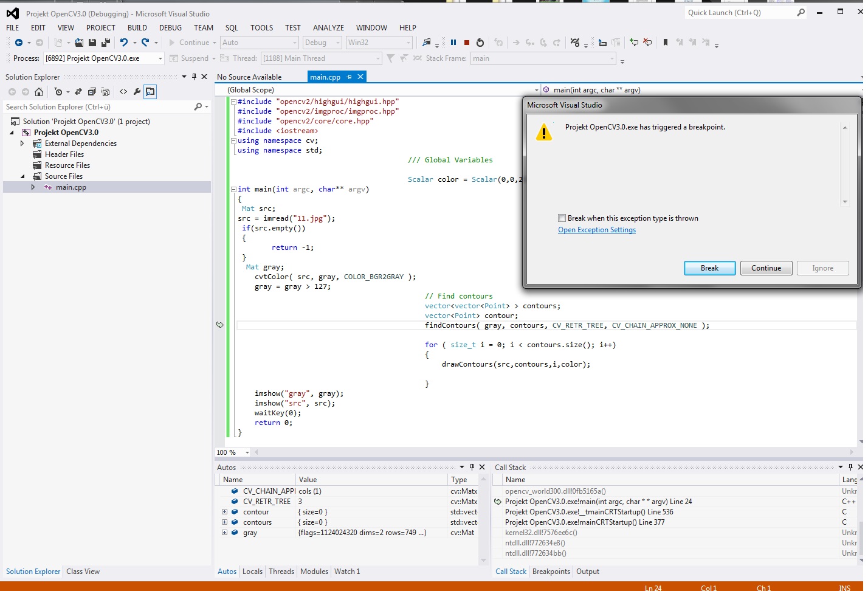Click the Continue button in dialog

click(766, 268)
